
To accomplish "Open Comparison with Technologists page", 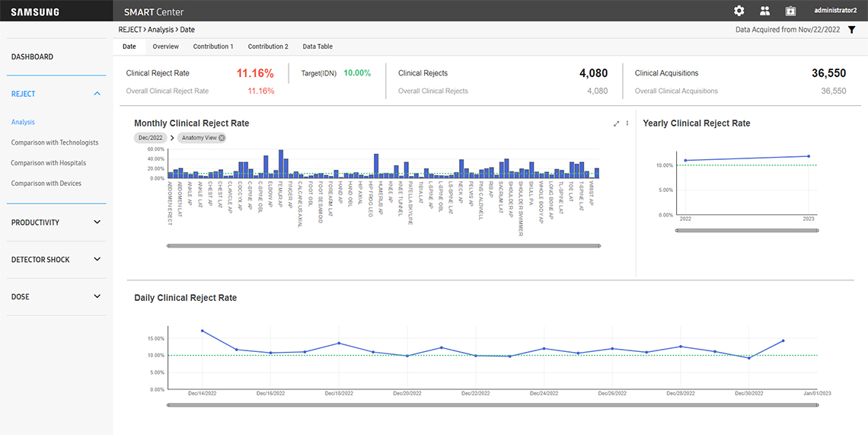I will point(55,142).
